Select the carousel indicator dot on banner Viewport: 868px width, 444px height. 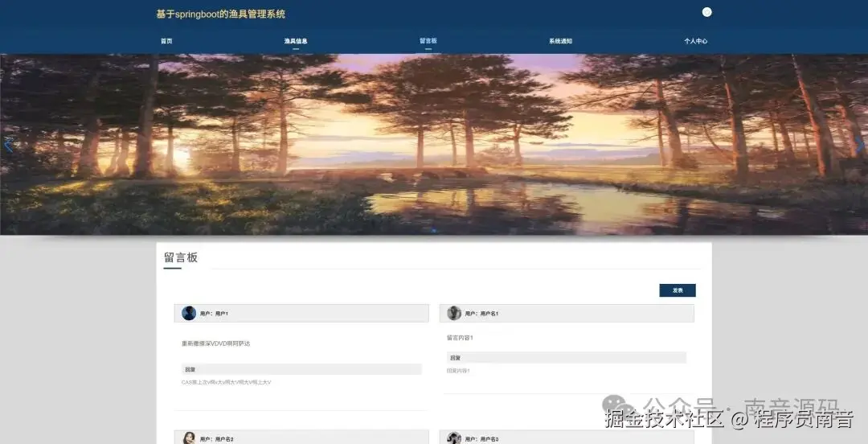click(434, 230)
